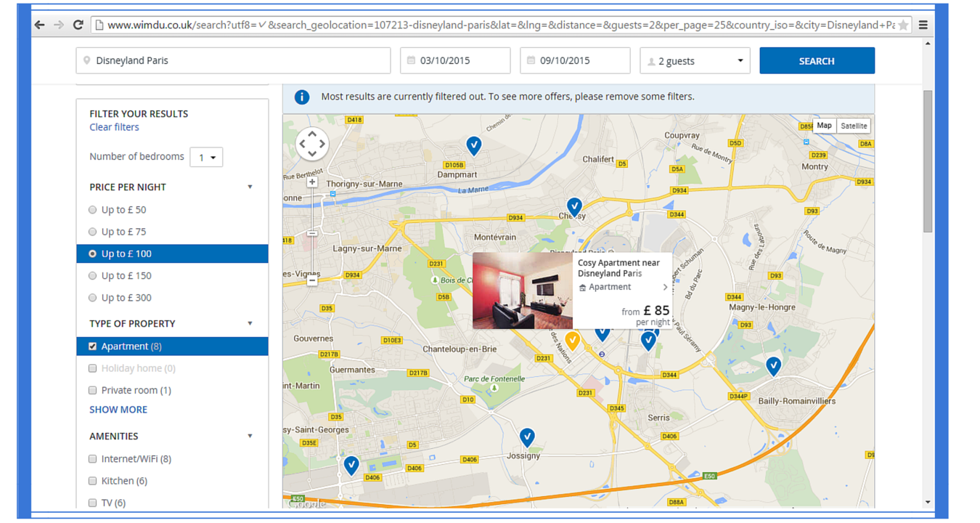Click the map pan control arrows
The height and width of the screenshot is (523, 980).
pos(312,143)
